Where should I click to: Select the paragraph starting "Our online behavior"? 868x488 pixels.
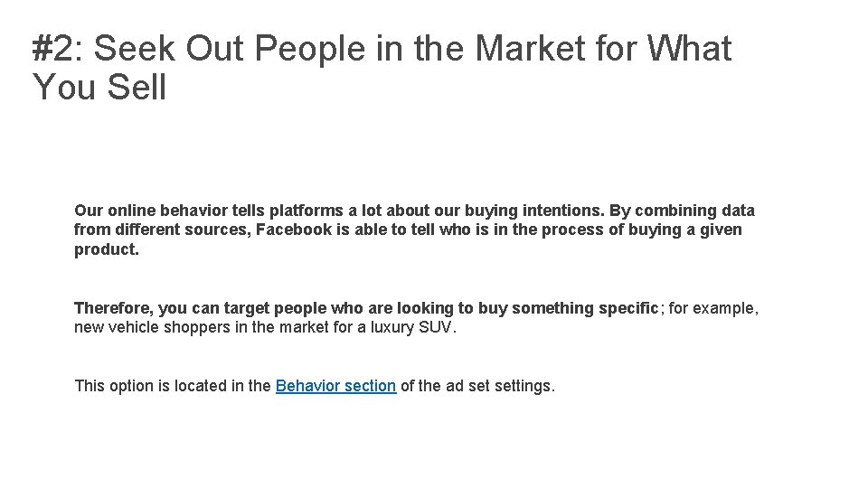point(414,230)
